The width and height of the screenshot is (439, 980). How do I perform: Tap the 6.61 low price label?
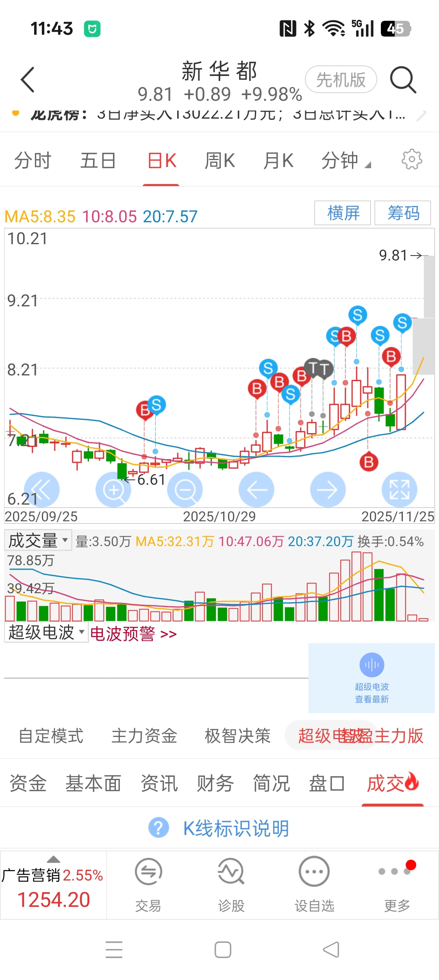151,480
